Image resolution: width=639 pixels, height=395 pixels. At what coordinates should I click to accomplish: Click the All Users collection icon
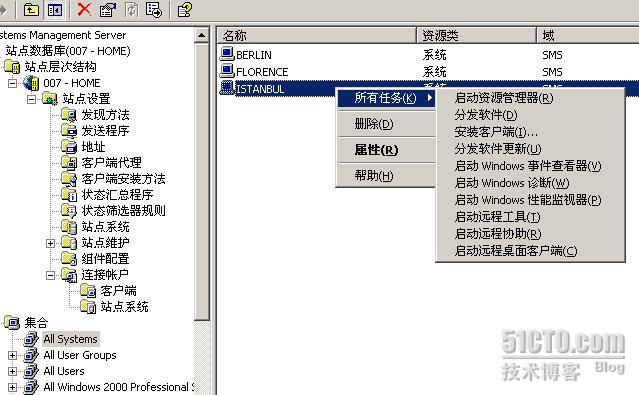click(x=31, y=371)
